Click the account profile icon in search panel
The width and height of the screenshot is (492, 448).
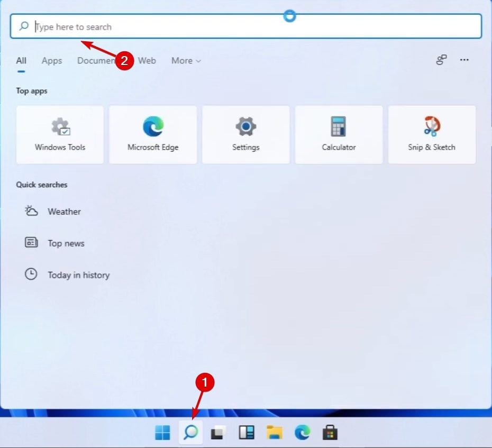click(441, 60)
